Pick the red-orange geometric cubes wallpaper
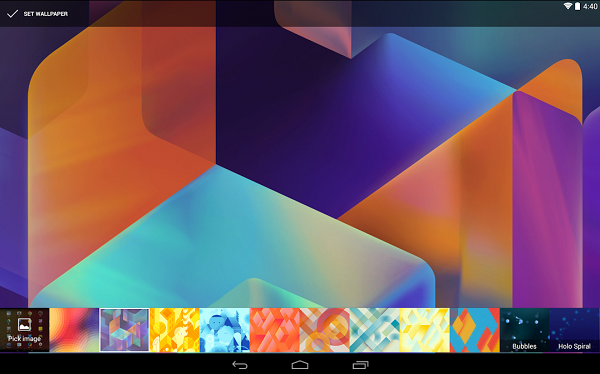The height and width of the screenshot is (374, 600). [x=274, y=330]
